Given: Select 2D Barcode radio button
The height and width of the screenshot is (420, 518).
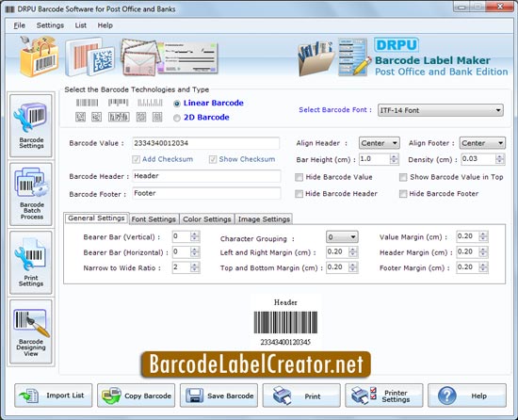Looking at the screenshot, I should (x=177, y=118).
